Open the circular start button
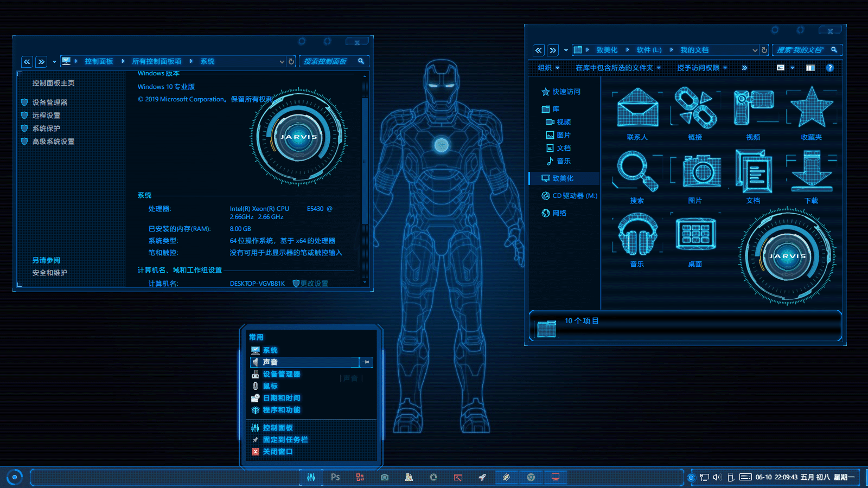868x488 pixels. pyautogui.click(x=15, y=477)
